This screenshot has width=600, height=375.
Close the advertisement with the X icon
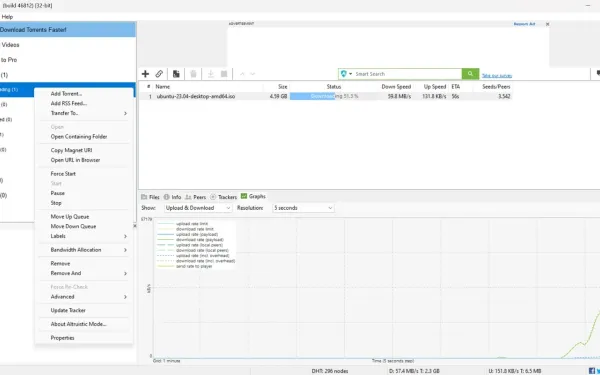point(547,24)
